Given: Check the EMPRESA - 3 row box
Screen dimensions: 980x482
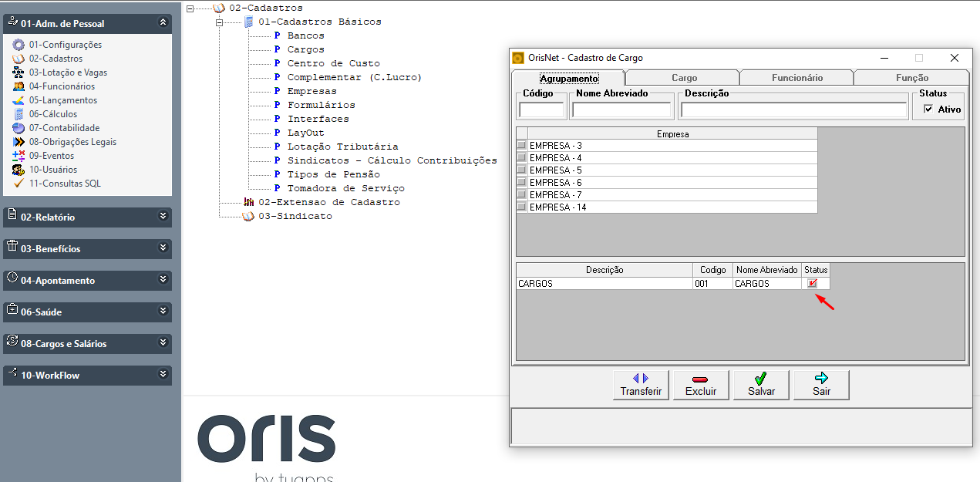Looking at the screenshot, I should (x=522, y=146).
